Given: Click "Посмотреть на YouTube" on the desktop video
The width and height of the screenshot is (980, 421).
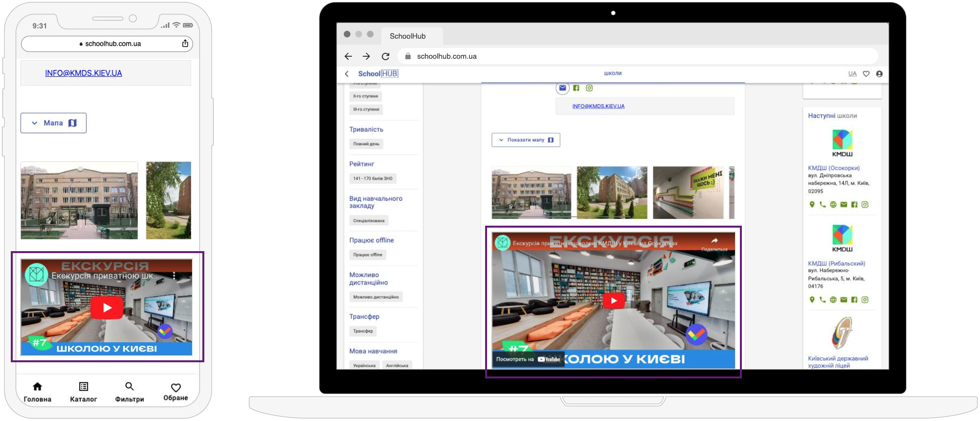Looking at the screenshot, I should click(x=528, y=359).
